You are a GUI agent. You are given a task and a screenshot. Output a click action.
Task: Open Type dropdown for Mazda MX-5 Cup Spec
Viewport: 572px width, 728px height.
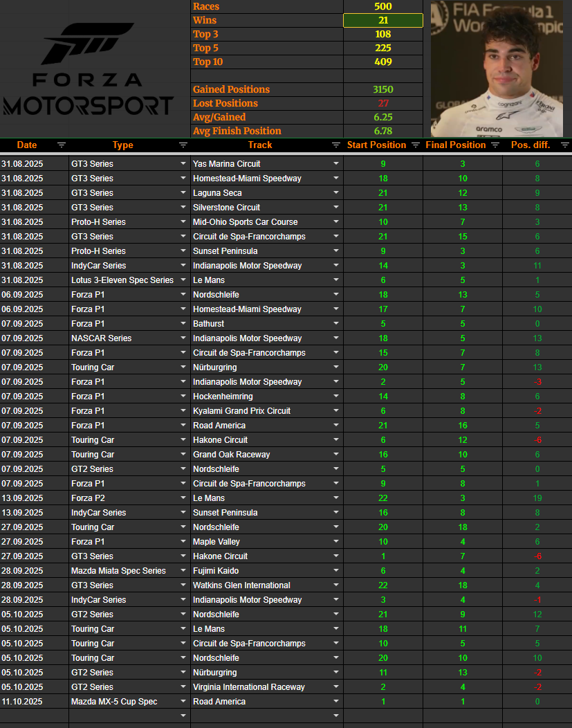point(183,701)
